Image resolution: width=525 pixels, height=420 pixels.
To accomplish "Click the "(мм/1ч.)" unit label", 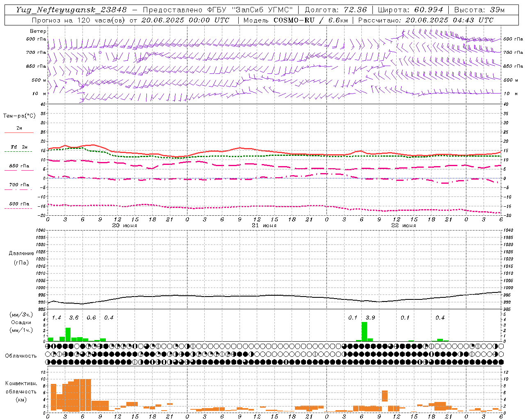I will [21, 330].
